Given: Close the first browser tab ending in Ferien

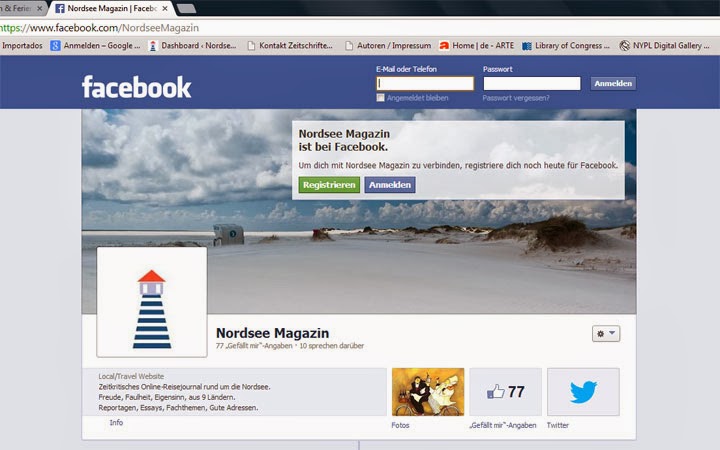Looking at the screenshot, I should point(39,8).
